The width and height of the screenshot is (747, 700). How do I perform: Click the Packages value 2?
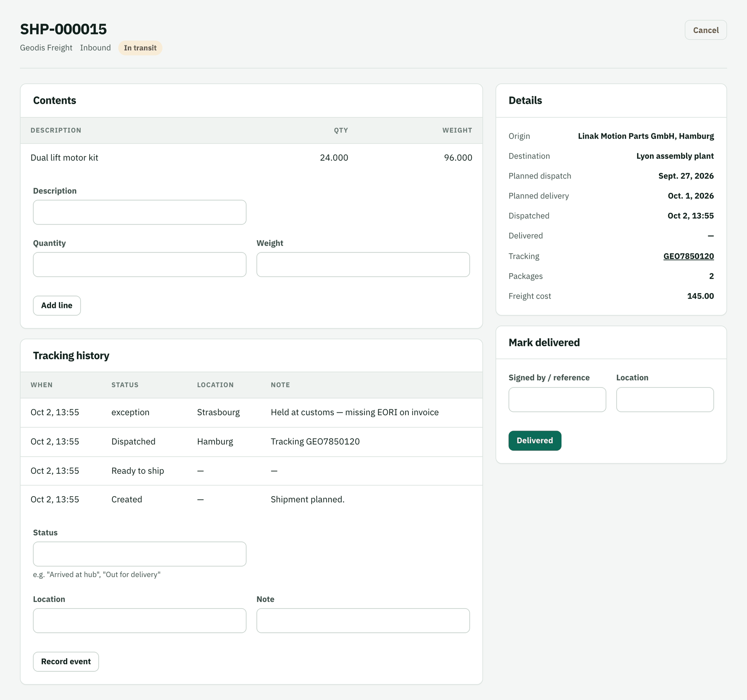coord(711,276)
